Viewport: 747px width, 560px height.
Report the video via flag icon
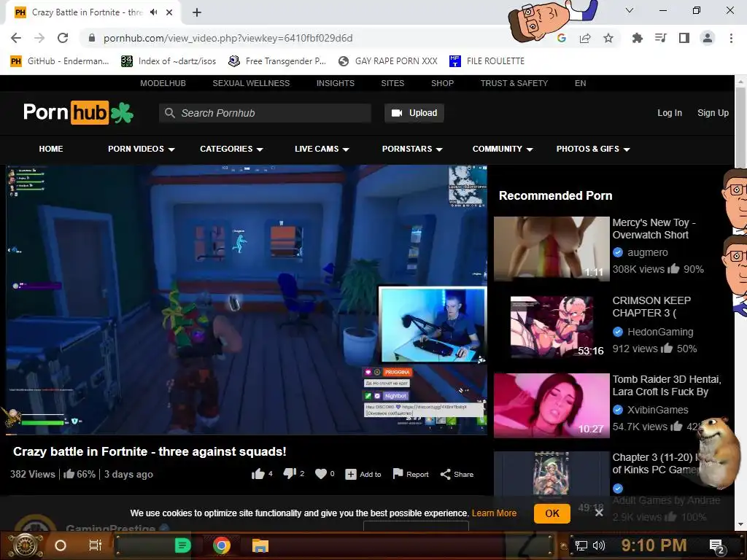click(410, 474)
